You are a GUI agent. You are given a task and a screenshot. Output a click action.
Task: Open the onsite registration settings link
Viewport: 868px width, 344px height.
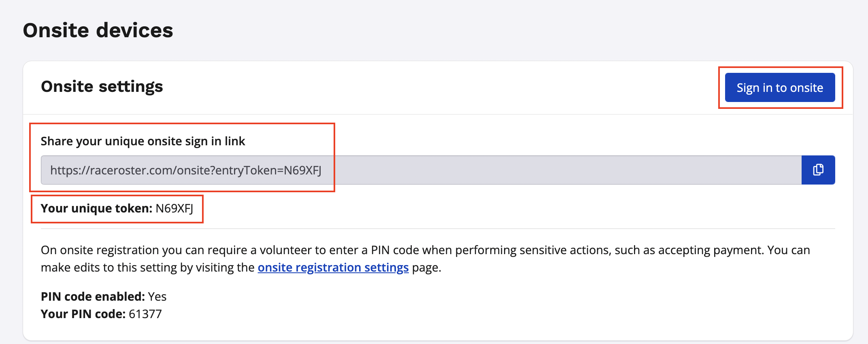(x=333, y=268)
